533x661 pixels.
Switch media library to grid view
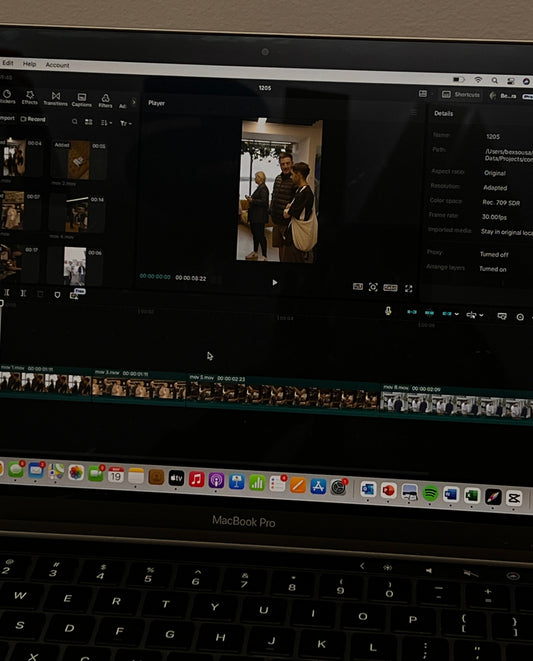(x=89, y=122)
